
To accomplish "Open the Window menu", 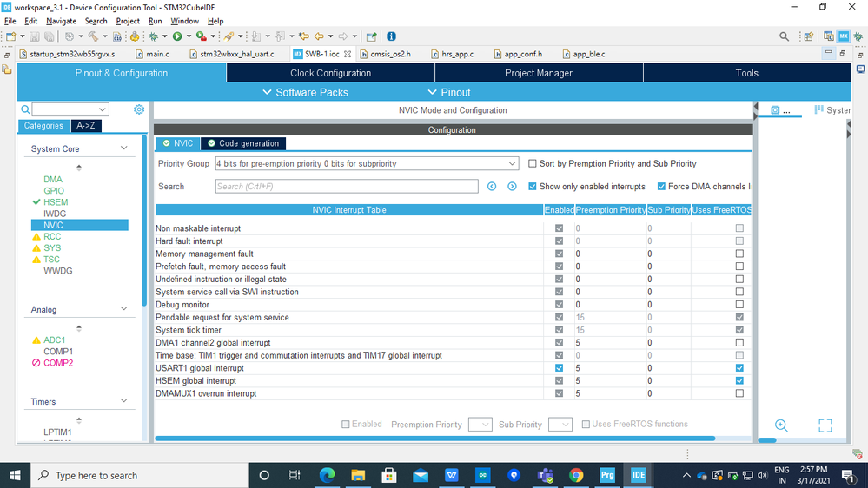I will pyautogui.click(x=184, y=21).
